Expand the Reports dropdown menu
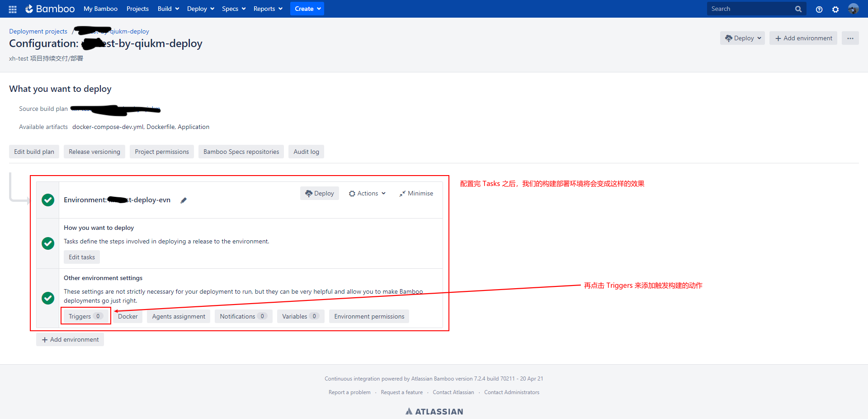 (268, 9)
